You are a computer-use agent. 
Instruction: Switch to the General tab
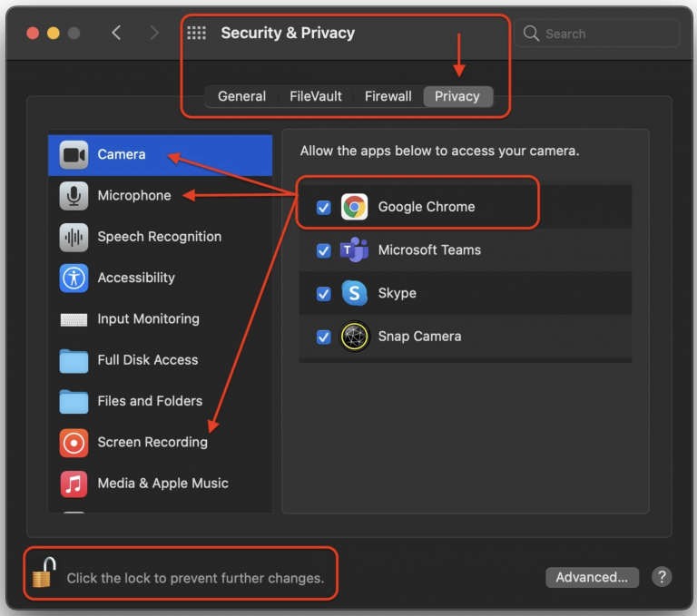tap(241, 96)
